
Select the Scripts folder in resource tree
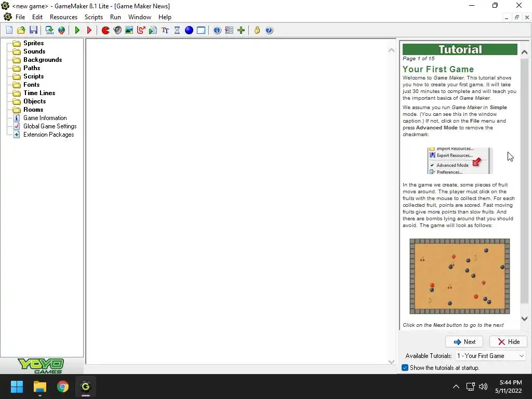click(x=33, y=76)
